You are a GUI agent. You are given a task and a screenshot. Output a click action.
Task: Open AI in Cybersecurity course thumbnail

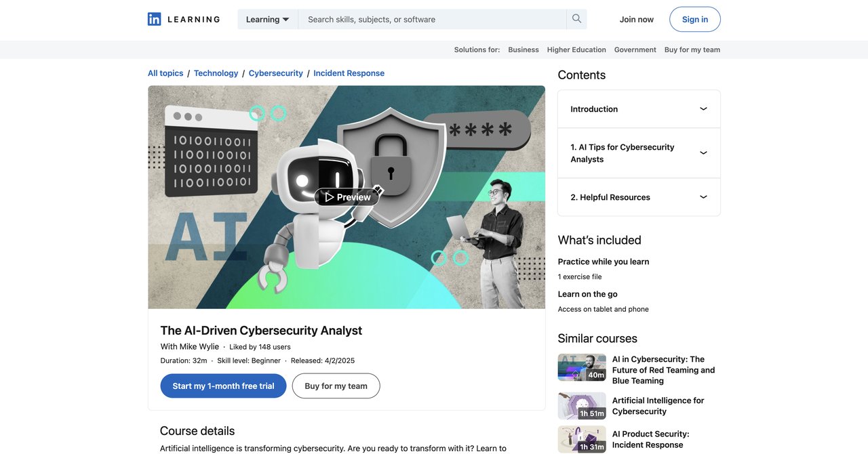pyautogui.click(x=582, y=367)
